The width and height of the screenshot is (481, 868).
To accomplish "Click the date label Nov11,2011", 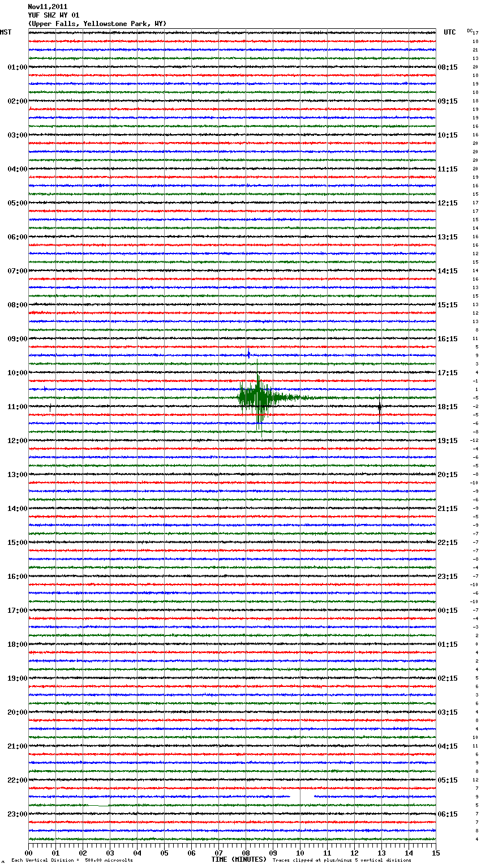I will tap(48, 7).
